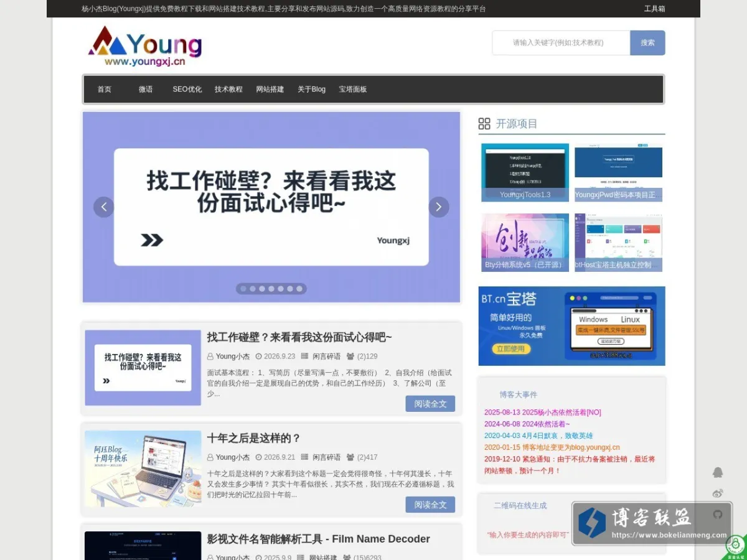747x560 pixels.
Task: Open event 2025杨小杰依然活着[NO]
Action: [x=543, y=413]
